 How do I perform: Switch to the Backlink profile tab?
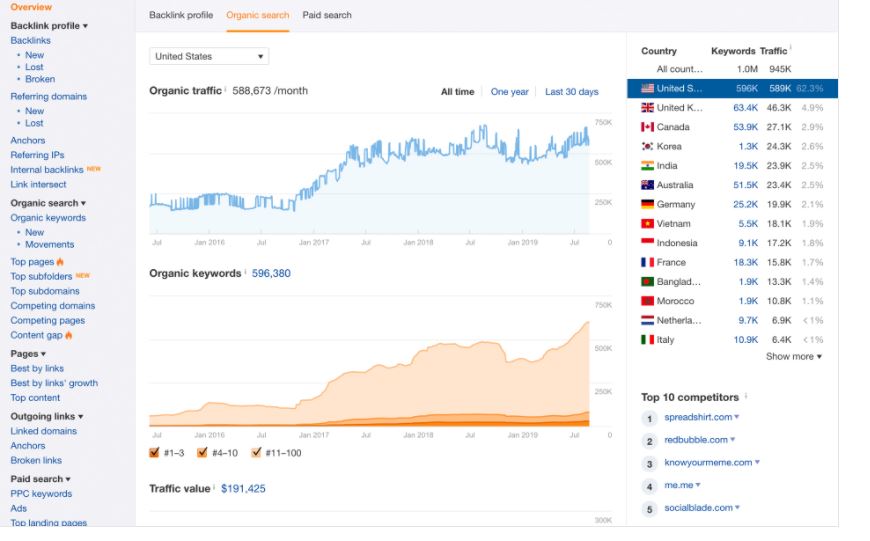(181, 15)
